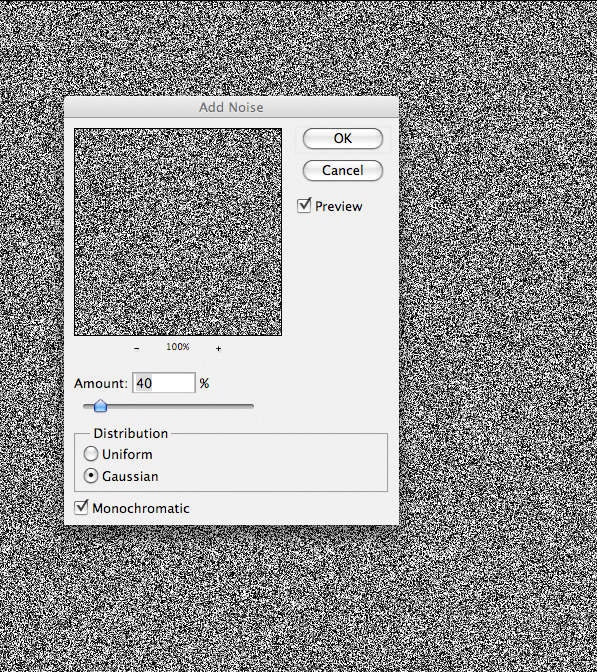Image resolution: width=597 pixels, height=672 pixels.
Task: Select Gaussian distribution
Action: click(x=90, y=476)
